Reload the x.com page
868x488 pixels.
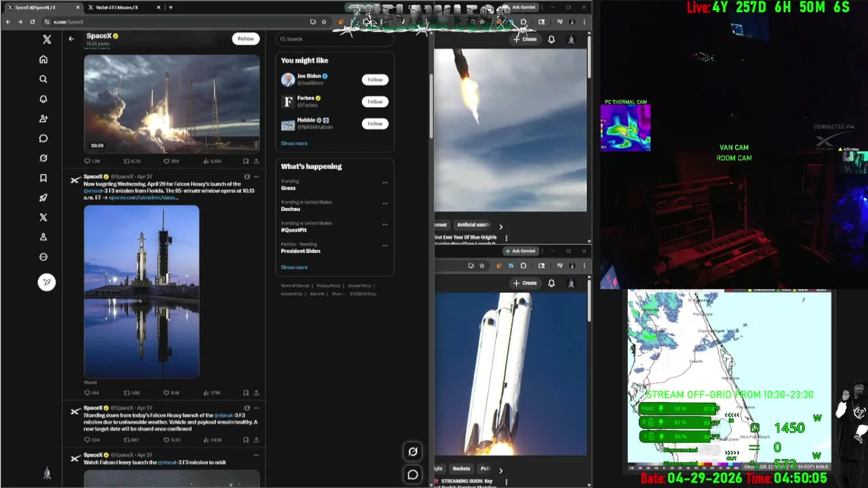pos(32,22)
